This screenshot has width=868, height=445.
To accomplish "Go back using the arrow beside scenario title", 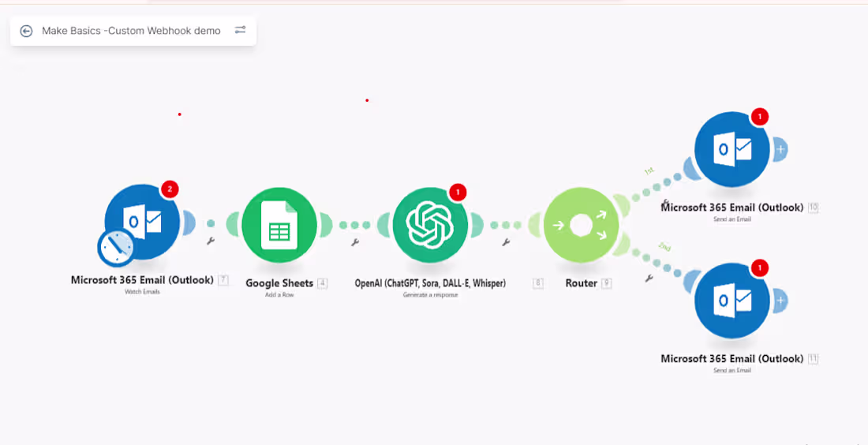I will click(x=26, y=31).
